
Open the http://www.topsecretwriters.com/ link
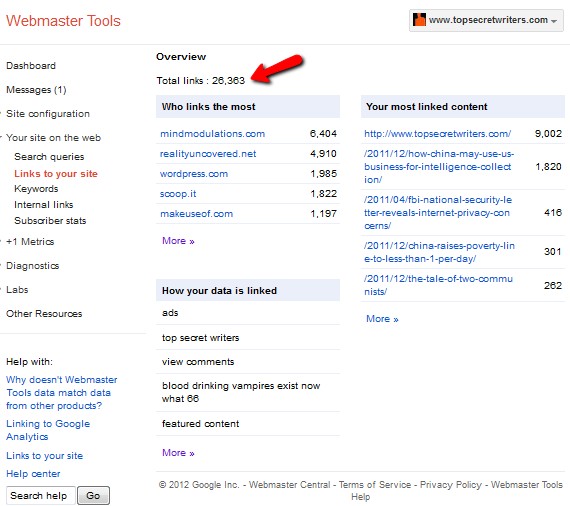[x=437, y=134]
